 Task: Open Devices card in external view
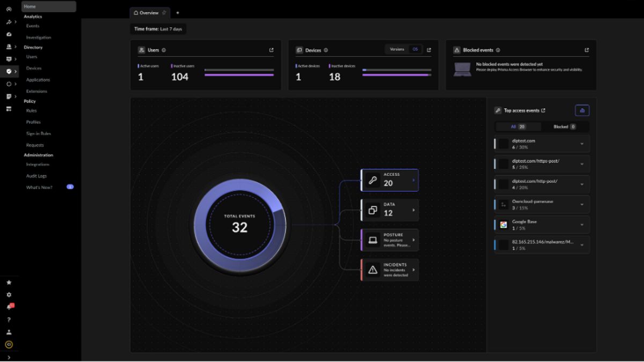(429, 50)
